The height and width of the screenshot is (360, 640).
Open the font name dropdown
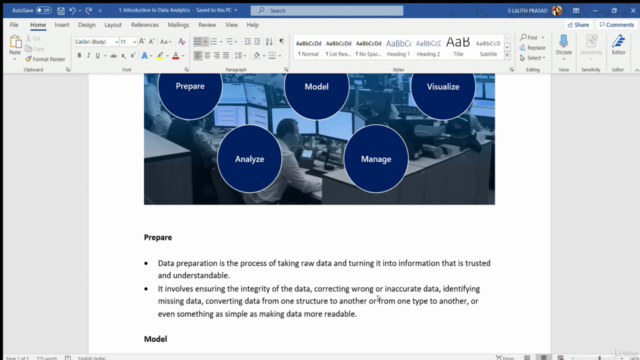pyautogui.click(x=116, y=42)
